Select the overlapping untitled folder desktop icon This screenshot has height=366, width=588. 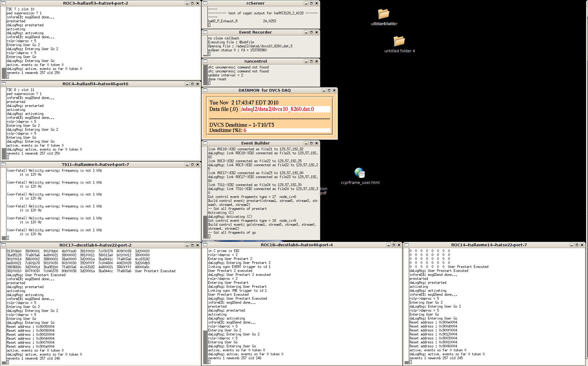coord(384,17)
